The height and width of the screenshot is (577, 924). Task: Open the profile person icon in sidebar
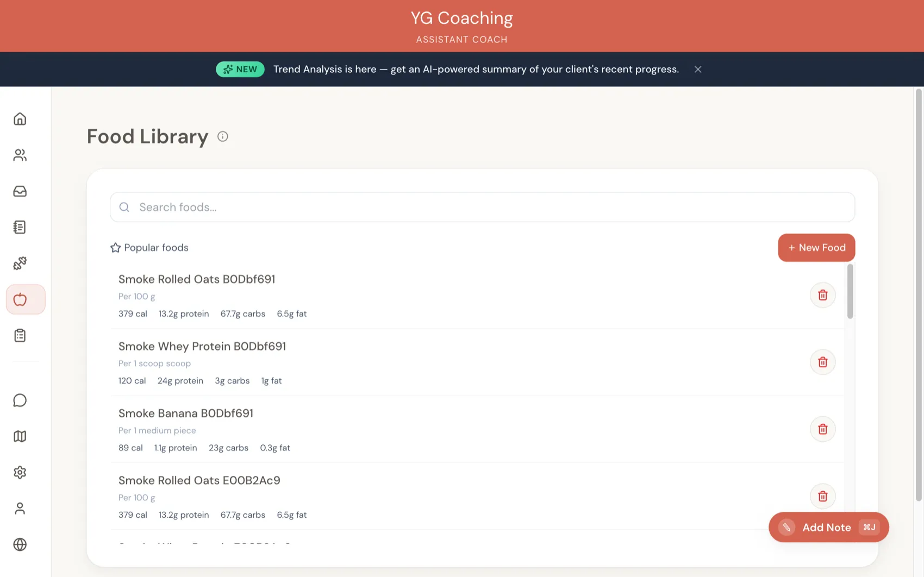20,509
